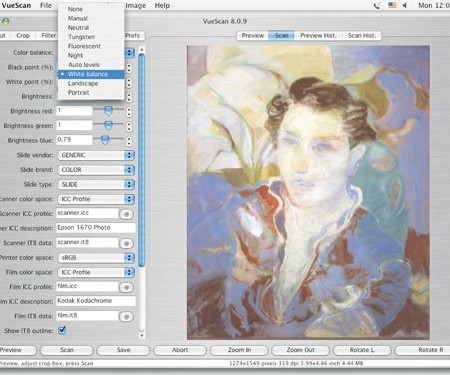Click the phone status icon in menu bar
The image size is (450, 375).
tap(377, 5)
